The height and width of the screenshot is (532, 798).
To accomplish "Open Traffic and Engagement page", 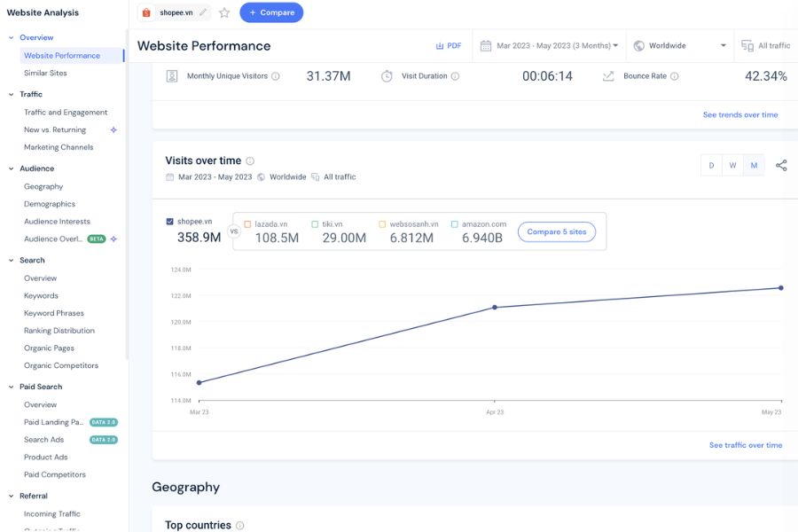I will [66, 113].
